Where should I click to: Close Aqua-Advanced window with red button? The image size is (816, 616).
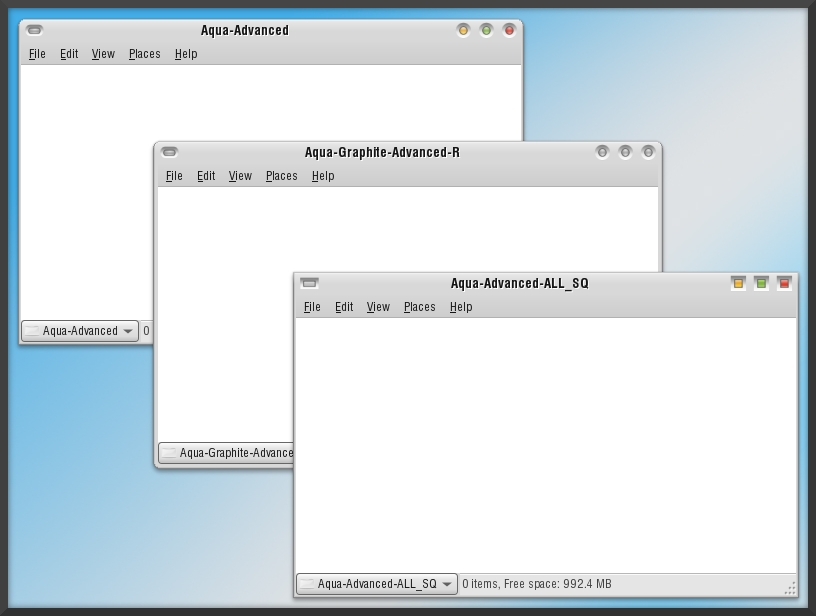pos(509,30)
